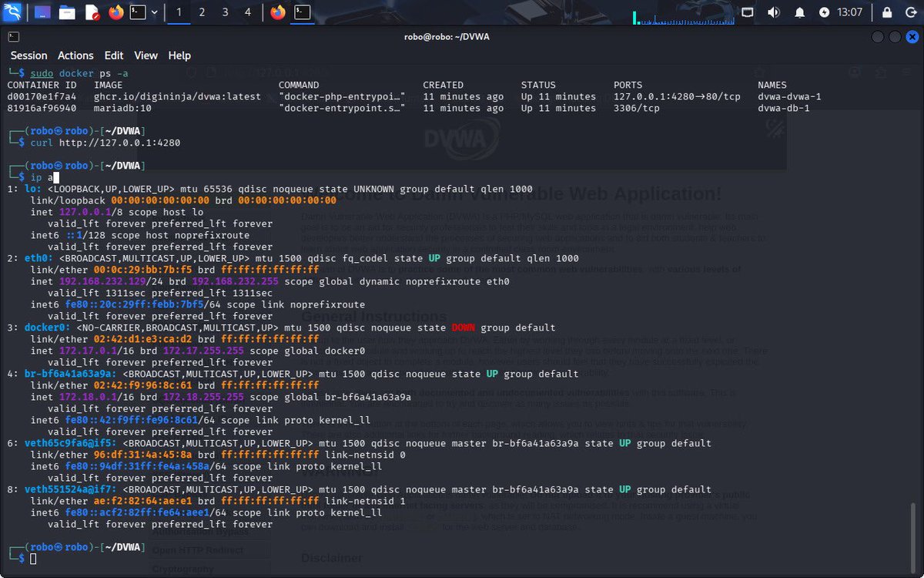Click the sudo docker ps -a command

(79, 73)
